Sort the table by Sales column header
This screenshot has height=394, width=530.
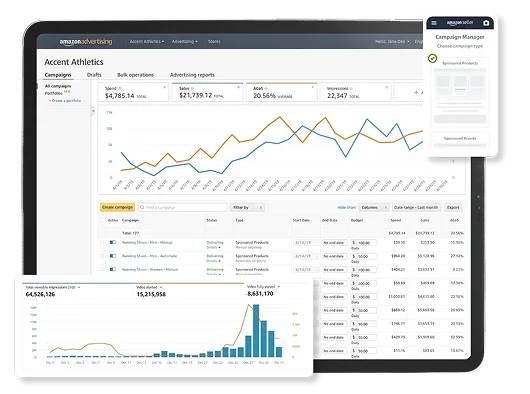[x=425, y=220]
